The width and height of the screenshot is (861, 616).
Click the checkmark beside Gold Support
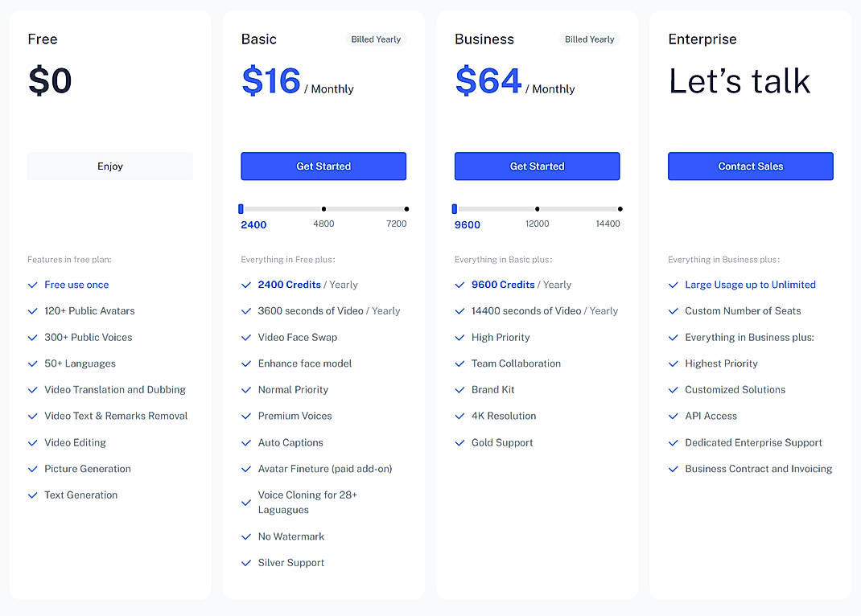coord(459,442)
